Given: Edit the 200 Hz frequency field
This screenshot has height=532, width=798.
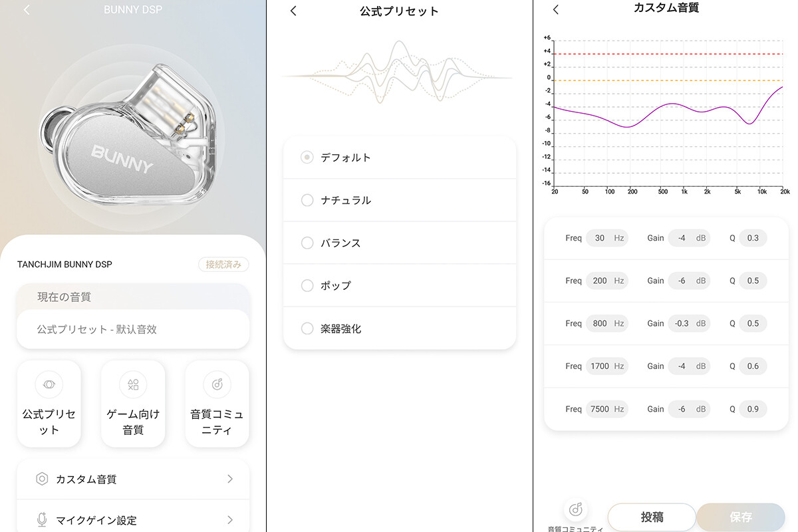Looking at the screenshot, I should pyautogui.click(x=606, y=281).
